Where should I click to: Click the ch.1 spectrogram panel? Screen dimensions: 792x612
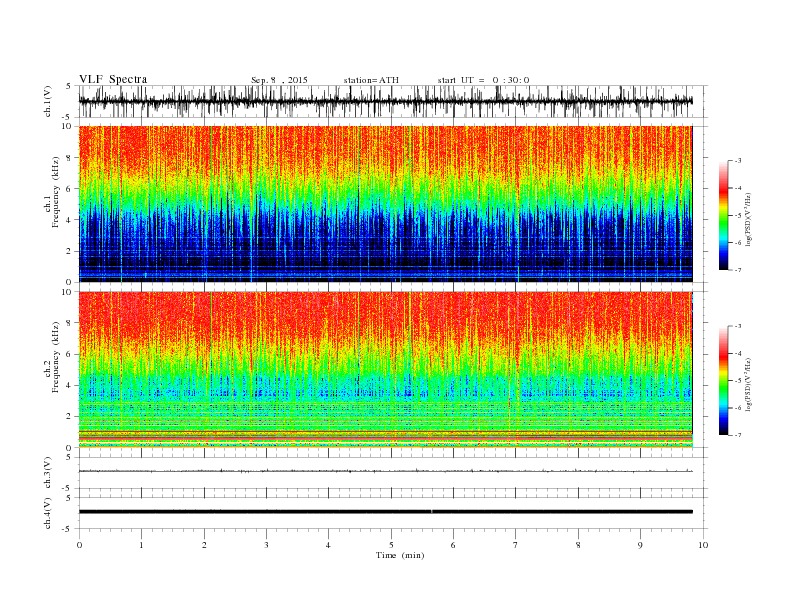coord(385,204)
